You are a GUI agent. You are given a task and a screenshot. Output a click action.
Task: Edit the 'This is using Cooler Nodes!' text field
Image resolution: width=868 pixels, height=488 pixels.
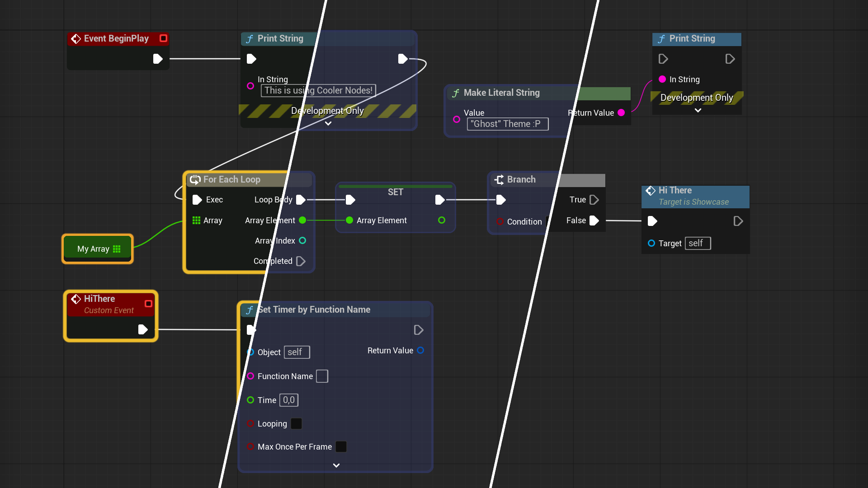[318, 90]
